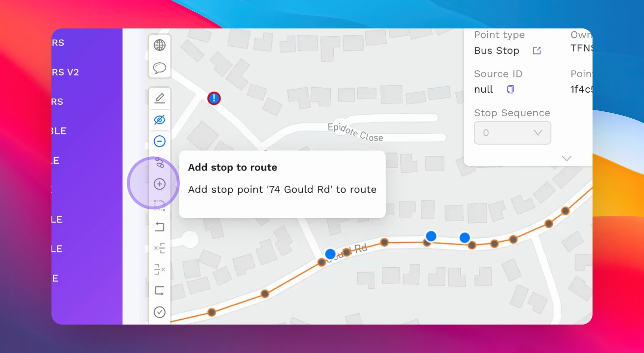Click the right-pointing bracket arrow tool

point(160,291)
